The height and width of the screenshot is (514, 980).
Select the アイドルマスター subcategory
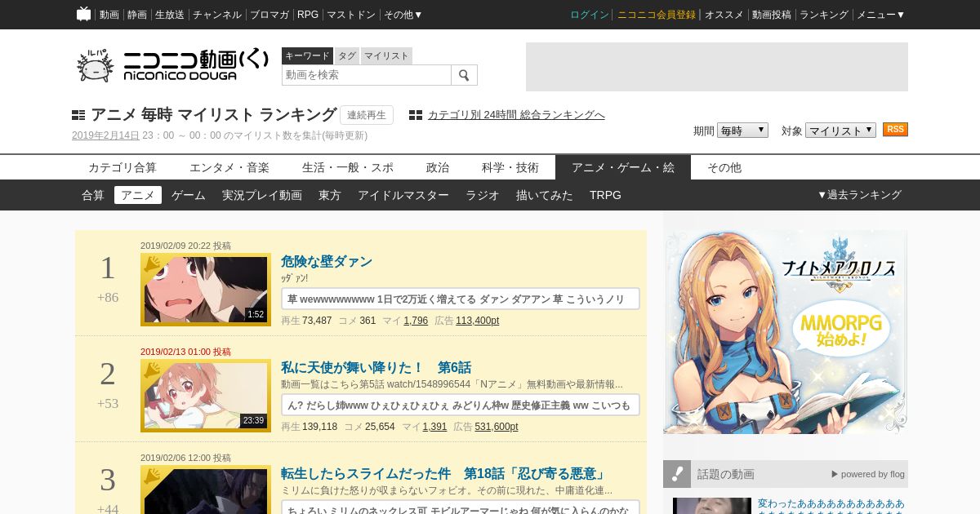(x=403, y=195)
